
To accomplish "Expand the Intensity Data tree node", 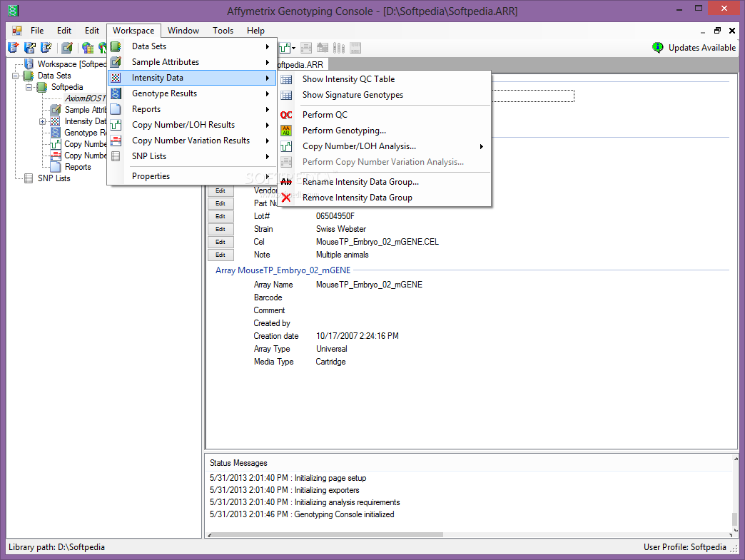I will click(x=42, y=121).
